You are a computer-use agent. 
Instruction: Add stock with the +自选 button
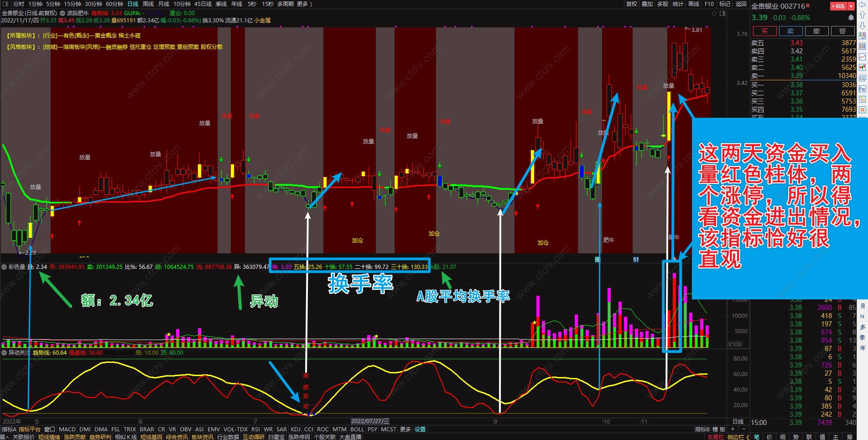pyautogui.click(x=838, y=6)
